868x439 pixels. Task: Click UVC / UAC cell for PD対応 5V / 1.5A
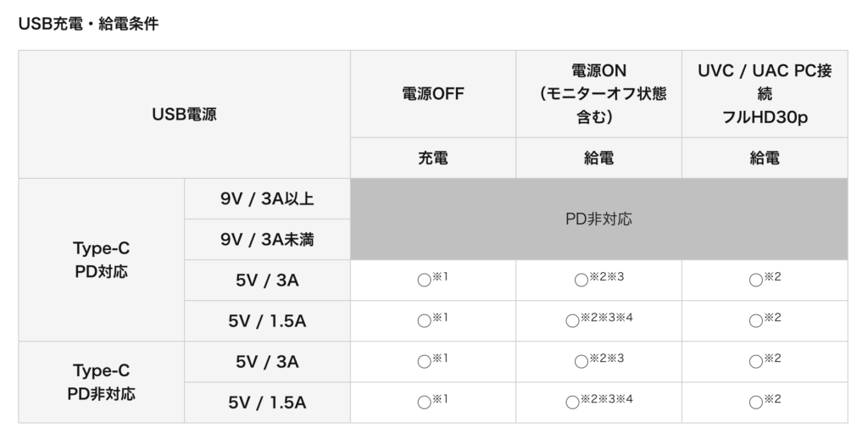[x=764, y=321]
